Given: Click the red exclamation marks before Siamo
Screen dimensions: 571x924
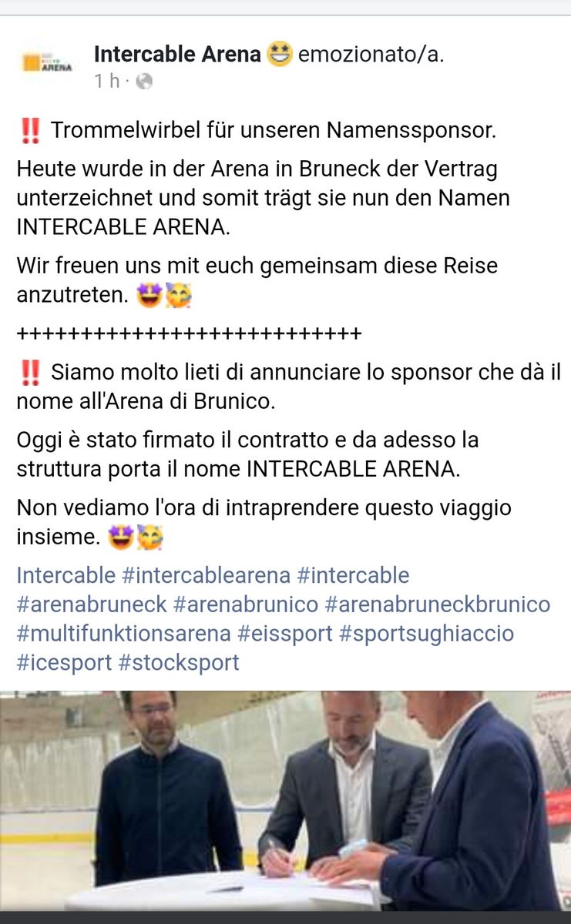Looking at the screenshot, I should pyautogui.click(x=30, y=373).
